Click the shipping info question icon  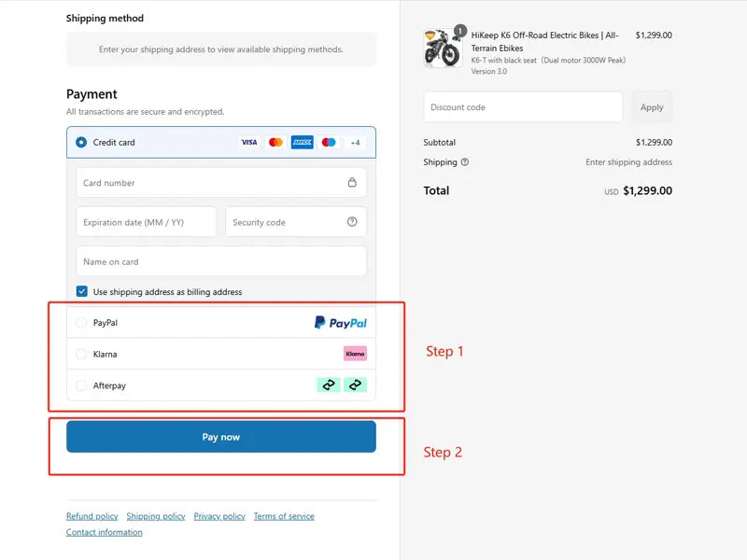(465, 162)
